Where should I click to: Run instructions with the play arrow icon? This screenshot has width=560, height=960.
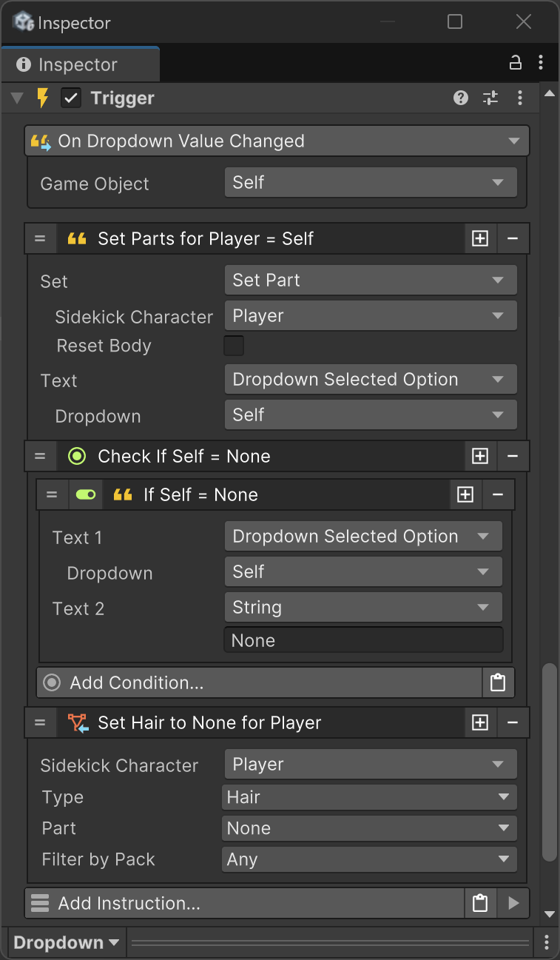513,903
